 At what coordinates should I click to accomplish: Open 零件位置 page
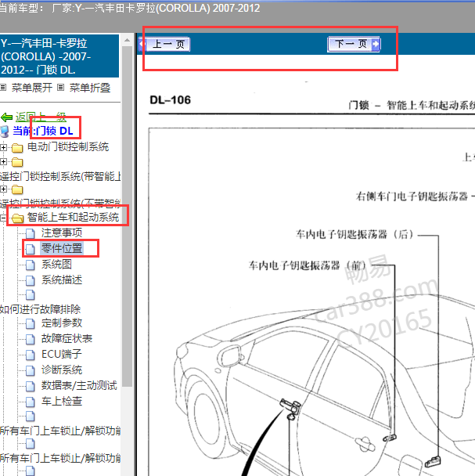tap(62, 248)
